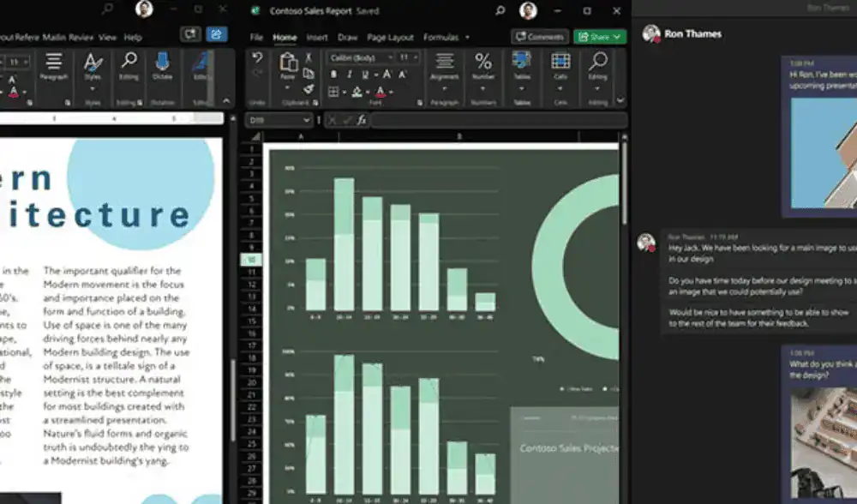Click the Word title bar search icon
Viewport: 857px width, 504px height.
point(108,9)
